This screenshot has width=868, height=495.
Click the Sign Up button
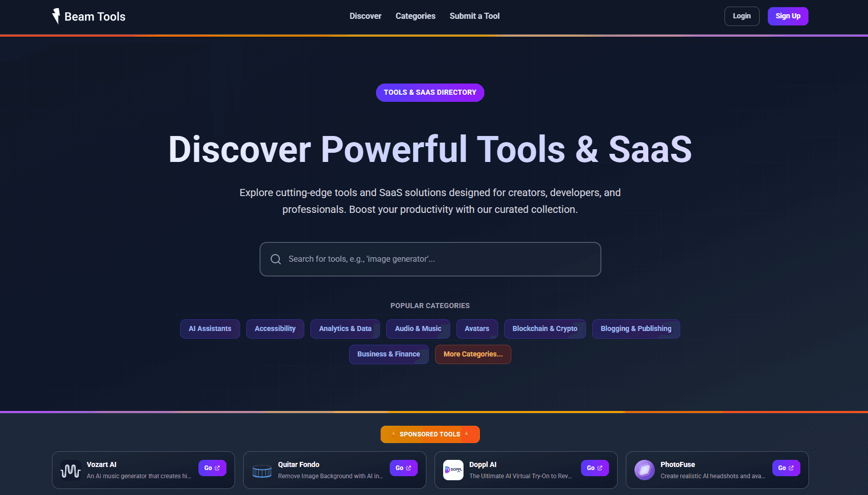(788, 16)
